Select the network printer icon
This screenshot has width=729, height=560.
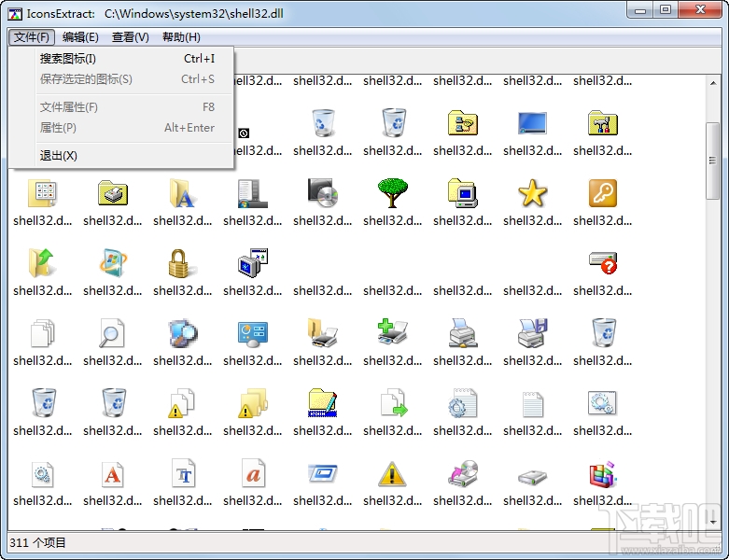tap(463, 333)
